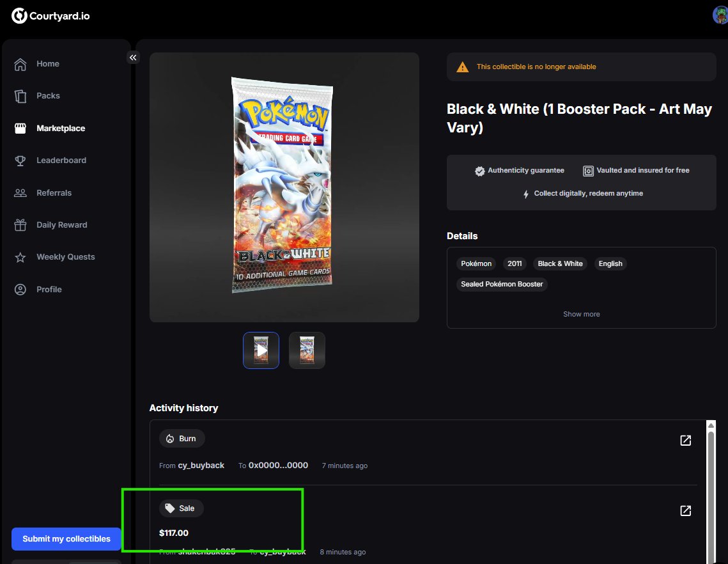Image resolution: width=728 pixels, height=564 pixels.
Task: Select the English language tag
Action: click(x=610, y=263)
